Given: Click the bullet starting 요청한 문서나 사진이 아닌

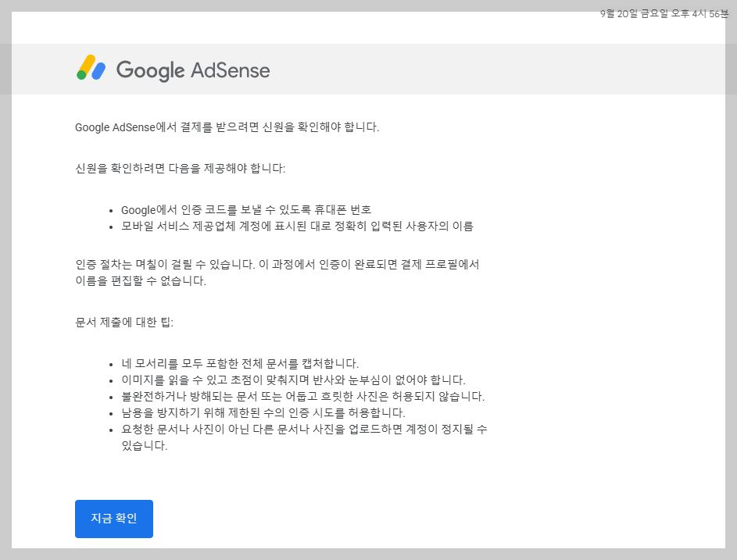Looking at the screenshot, I should [304, 437].
